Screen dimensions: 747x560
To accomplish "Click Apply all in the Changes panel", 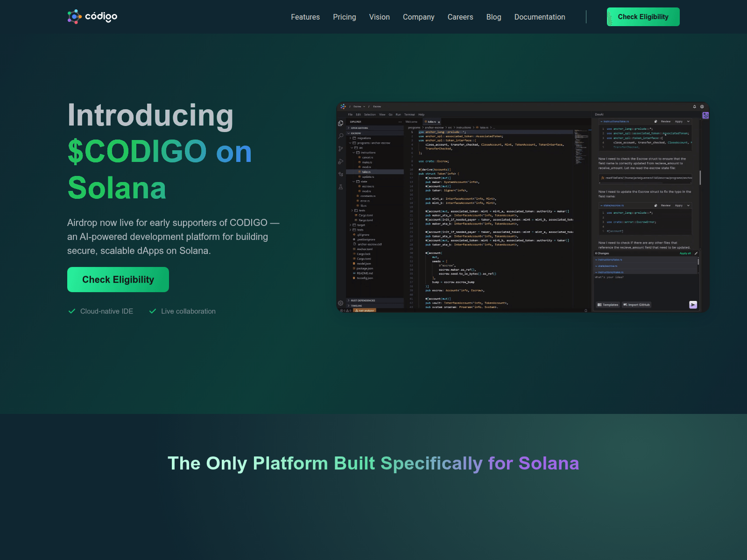I will 685,253.
